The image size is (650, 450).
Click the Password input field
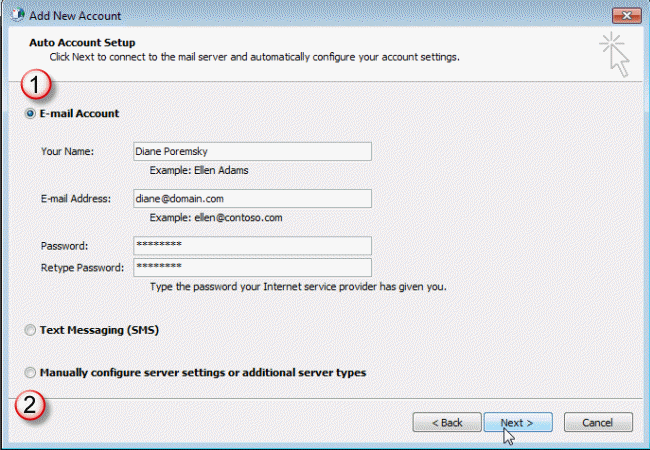tap(252, 246)
